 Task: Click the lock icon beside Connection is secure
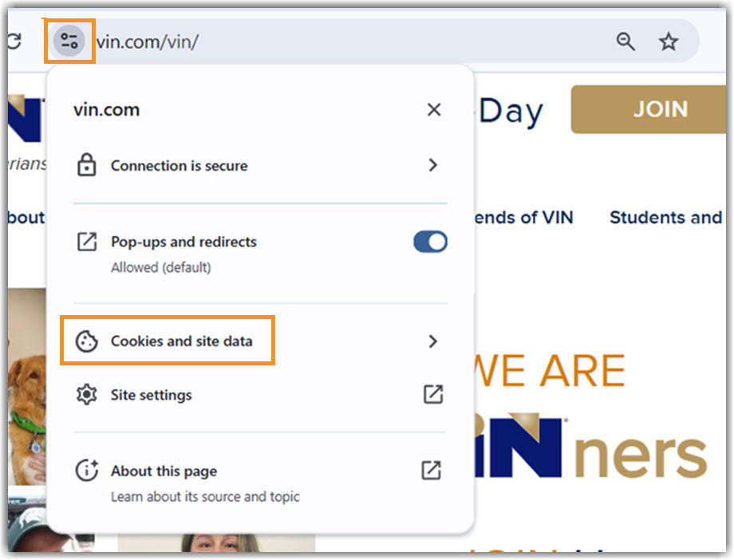coord(87,165)
